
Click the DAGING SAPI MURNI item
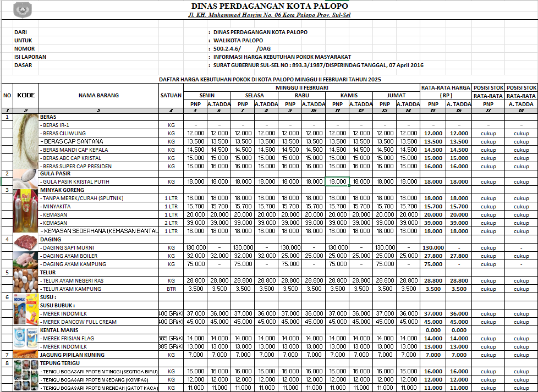pos(67,247)
